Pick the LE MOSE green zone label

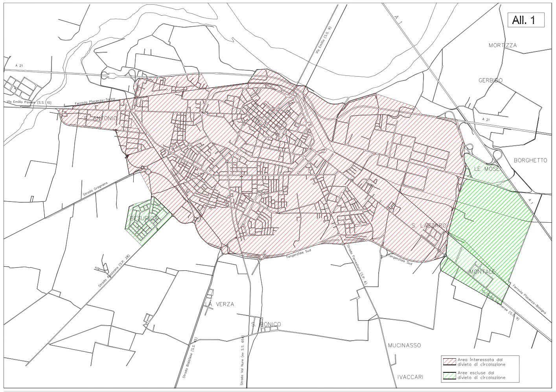coord(486,169)
